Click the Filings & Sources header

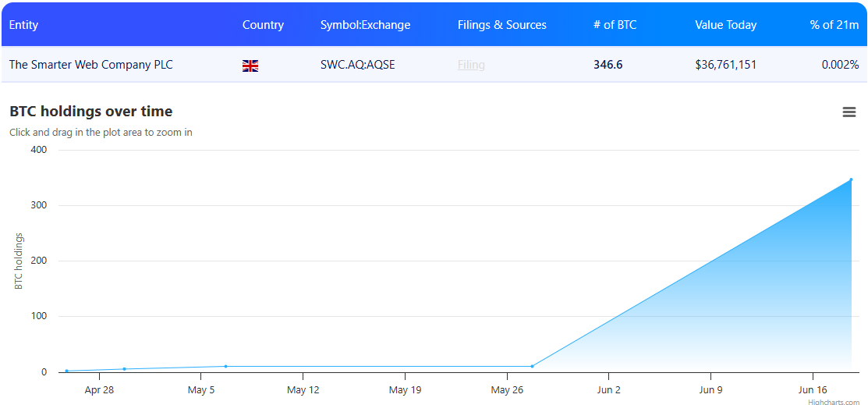502,25
